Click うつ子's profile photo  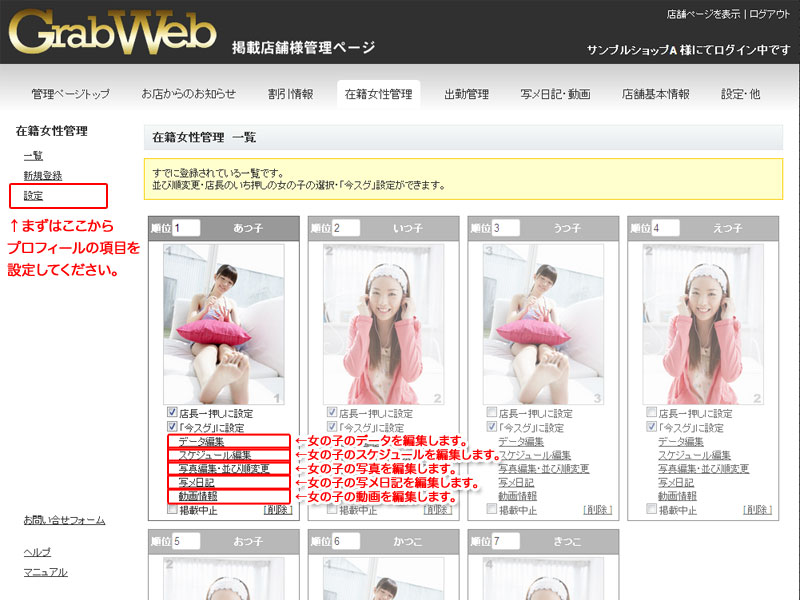543,324
